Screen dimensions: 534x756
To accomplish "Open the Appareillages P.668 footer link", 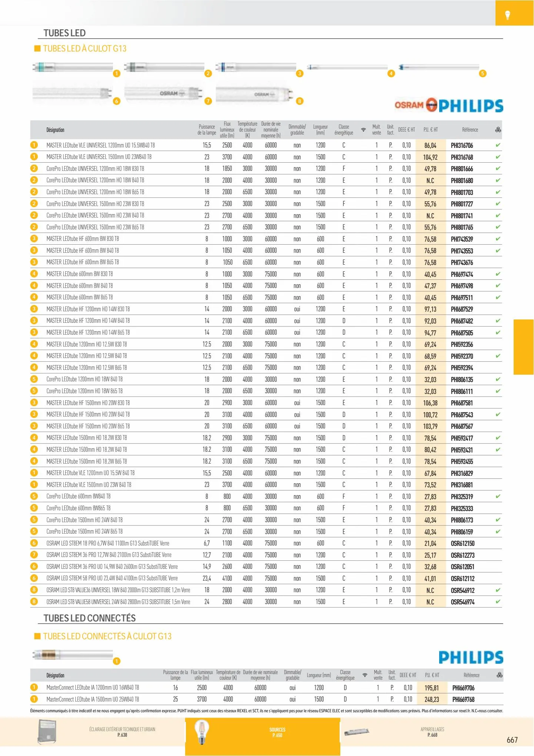I will point(432,732).
